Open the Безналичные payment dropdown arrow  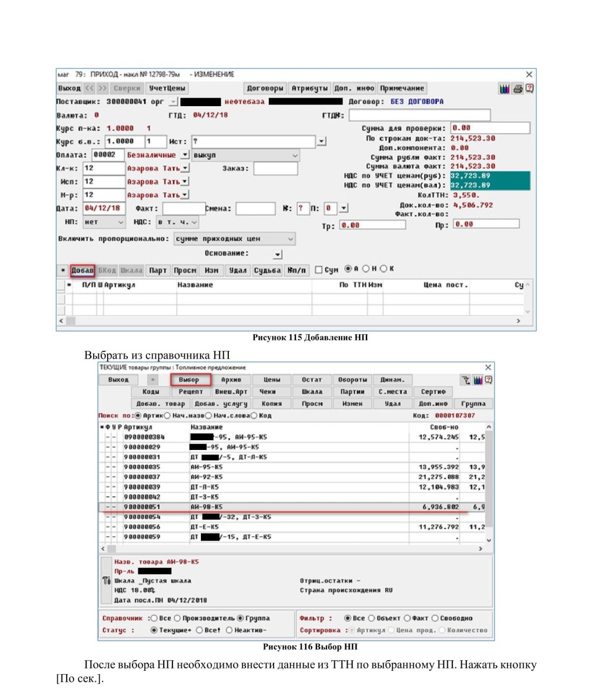pos(185,155)
